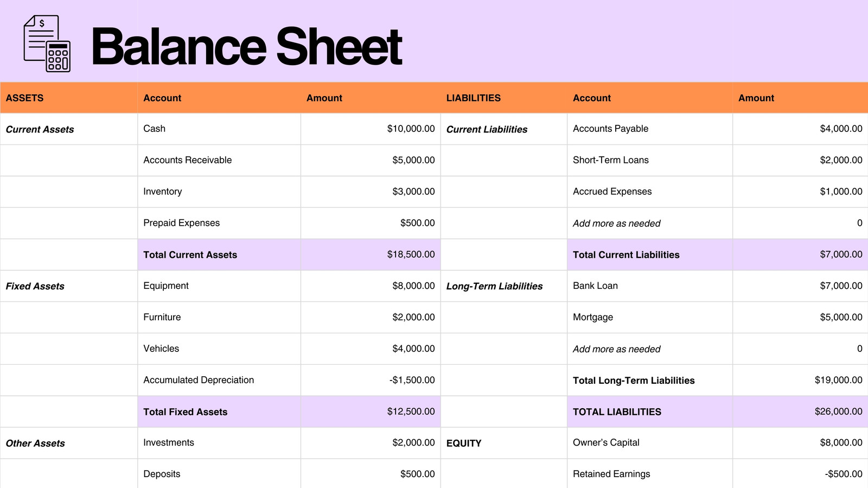Select the Prepaid Expenses cell
868x488 pixels.
coord(219,223)
